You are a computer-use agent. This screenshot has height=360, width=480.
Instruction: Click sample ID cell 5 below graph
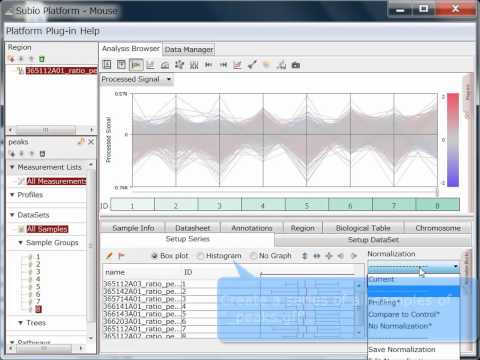307,205
